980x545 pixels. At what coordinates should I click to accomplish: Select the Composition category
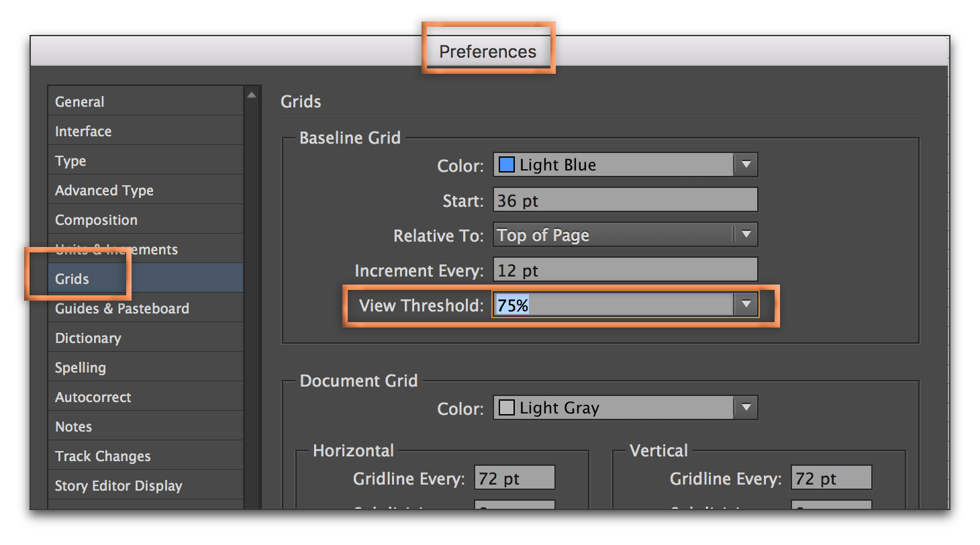(x=96, y=220)
